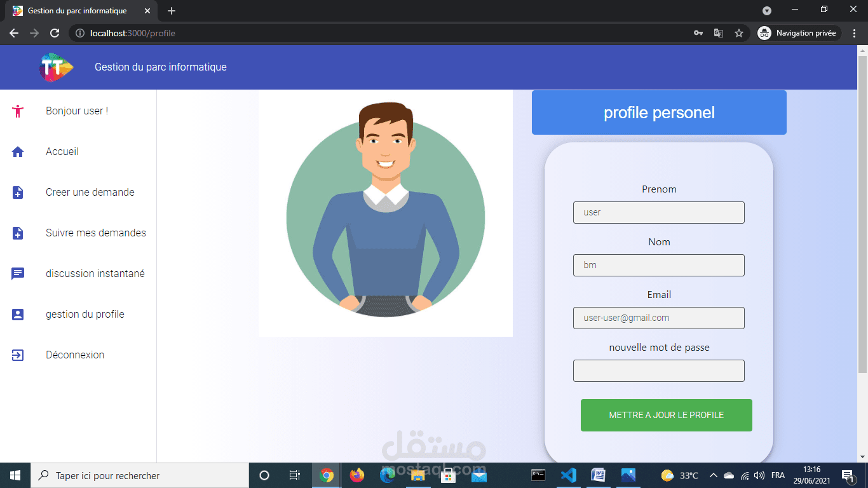Open Cortana circle in taskbar
Screen dimensions: 868x488
click(264, 475)
